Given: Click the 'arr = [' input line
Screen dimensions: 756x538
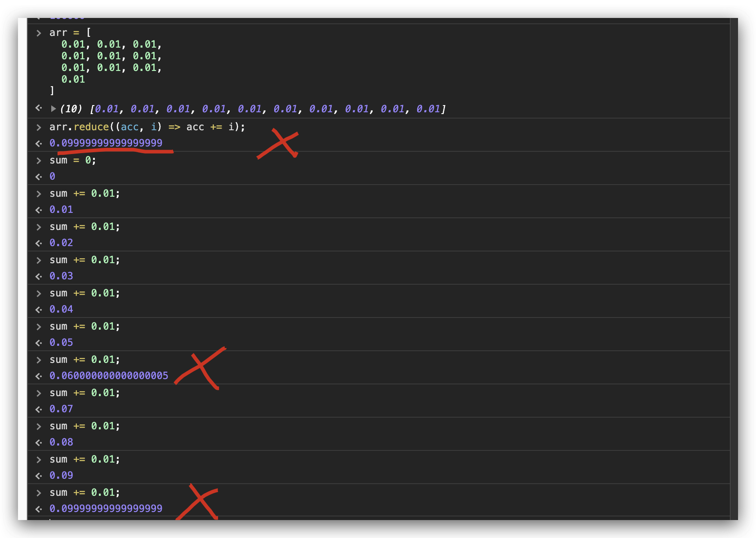Looking at the screenshot, I should (70, 32).
